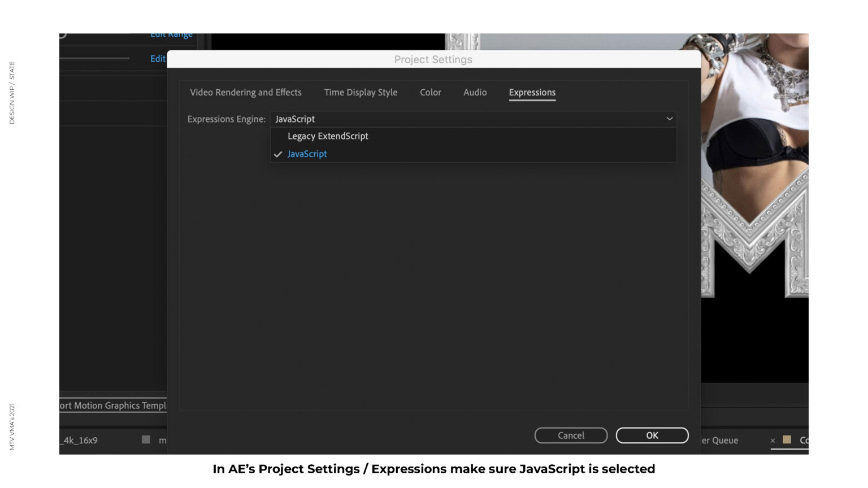Click the Edit link behind the dialog

(158, 59)
